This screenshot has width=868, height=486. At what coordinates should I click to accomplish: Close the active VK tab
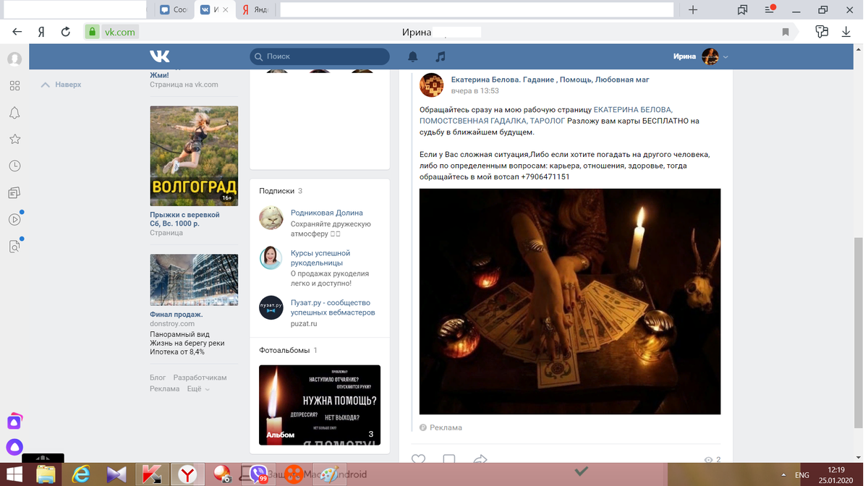(x=226, y=10)
